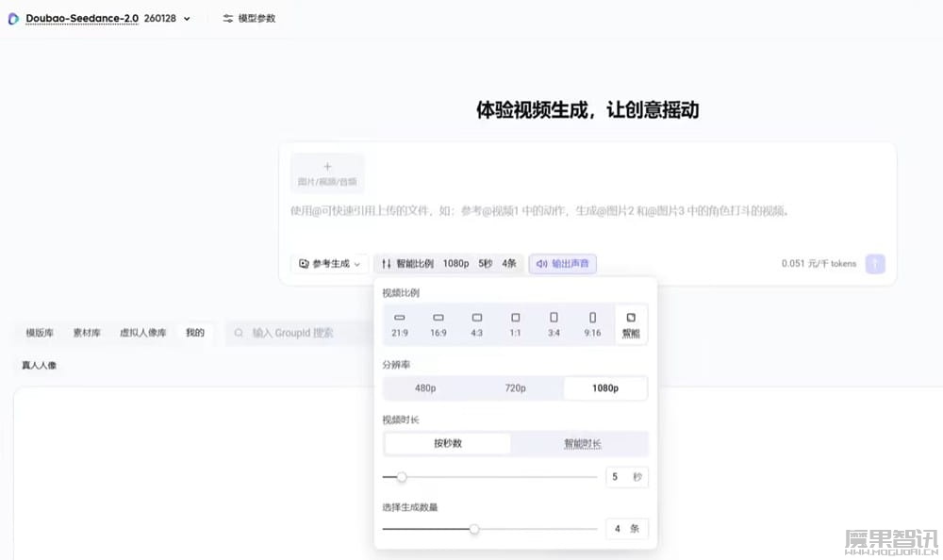Click the 720p resolution button
This screenshot has height=560, width=943.
pyautogui.click(x=517, y=387)
